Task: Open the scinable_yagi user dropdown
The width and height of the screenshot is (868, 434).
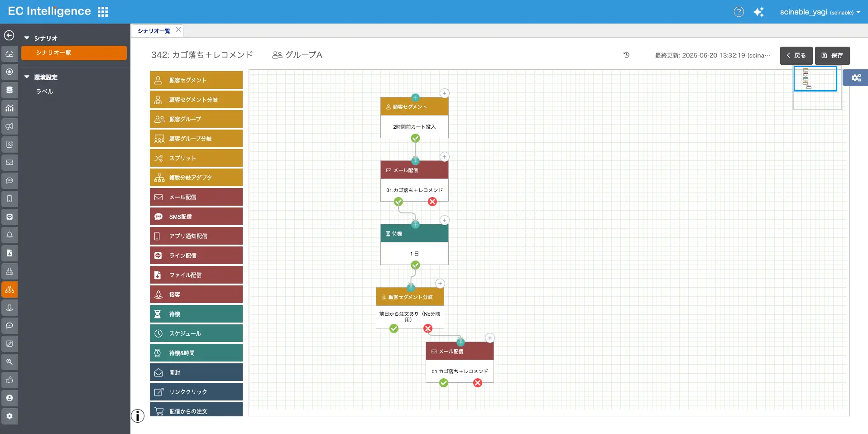Action: coord(820,12)
